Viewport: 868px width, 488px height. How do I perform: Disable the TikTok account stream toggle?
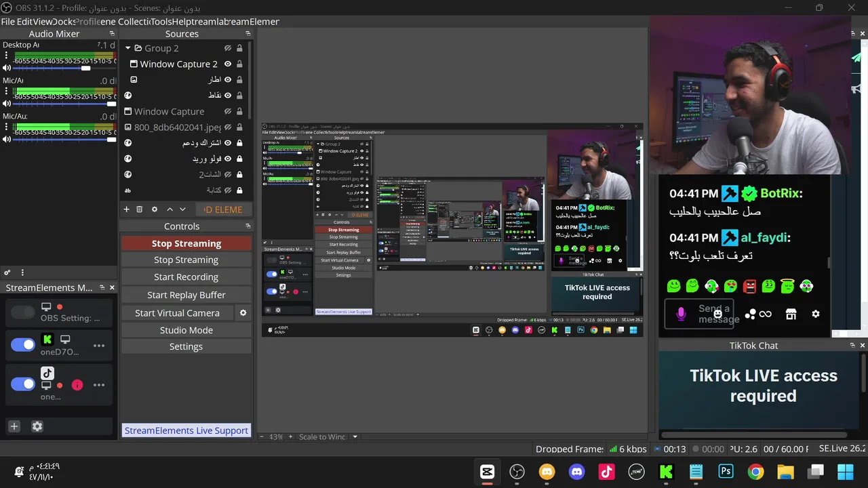point(23,384)
